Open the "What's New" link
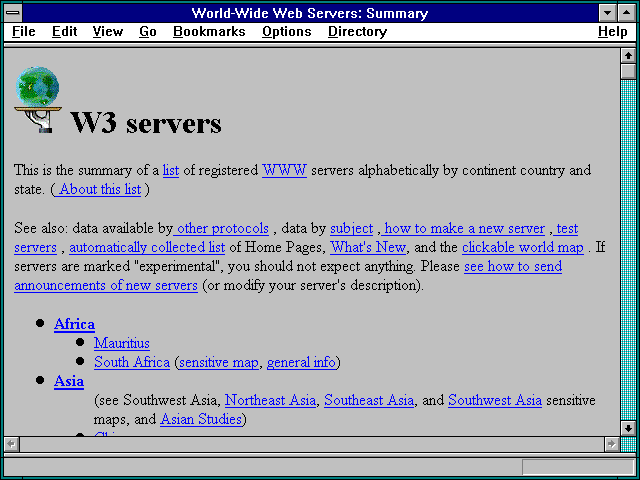The image size is (640, 480). coord(368,247)
